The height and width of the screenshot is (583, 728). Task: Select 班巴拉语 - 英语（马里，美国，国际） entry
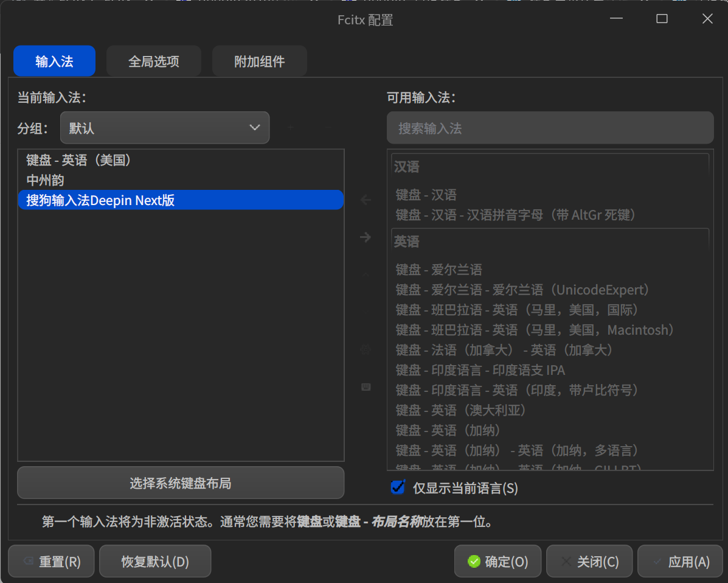[550, 310]
